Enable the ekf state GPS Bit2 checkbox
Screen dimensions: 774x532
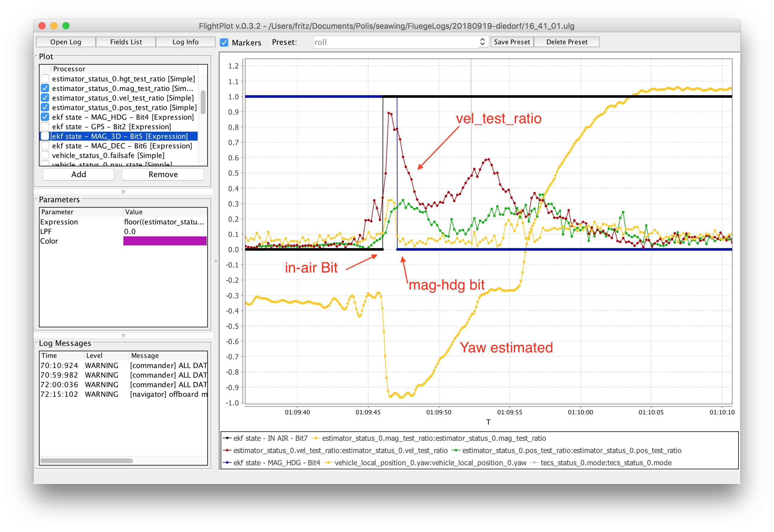click(x=45, y=127)
